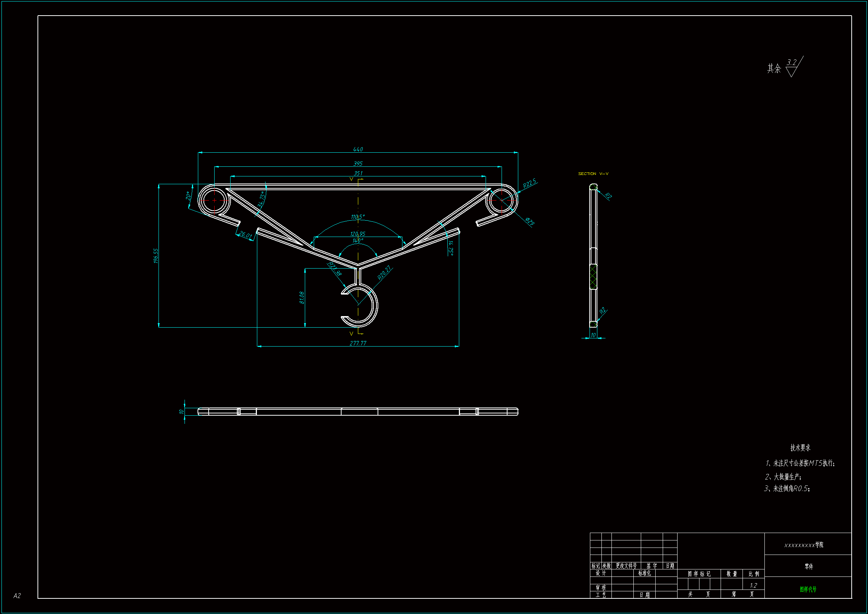
Task: Click the 440 overall width dimension text
Action: tap(358, 149)
